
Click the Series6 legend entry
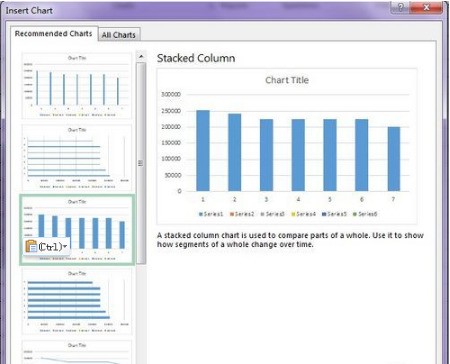click(365, 214)
